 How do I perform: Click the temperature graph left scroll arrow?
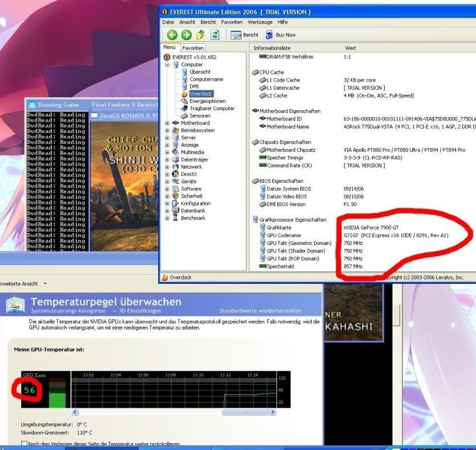(75, 412)
